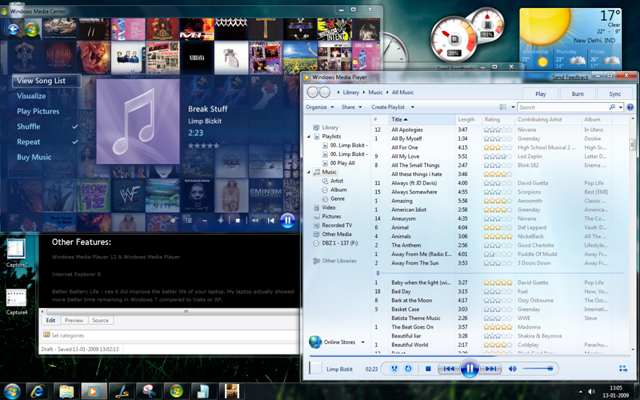
Task: Open Internet Explorer from the taskbar
Action: [x=38, y=391]
